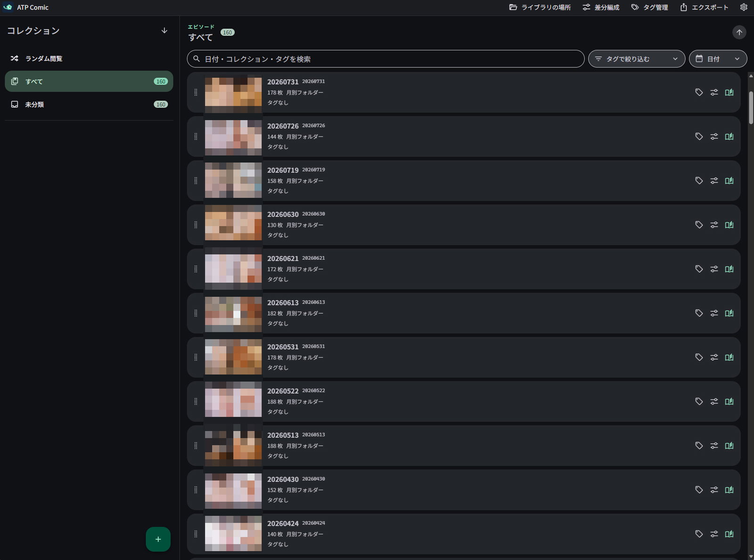This screenshot has height=560, width=754.
Task: Click the 160 count badge beside すべて heading
Action: coord(228,32)
